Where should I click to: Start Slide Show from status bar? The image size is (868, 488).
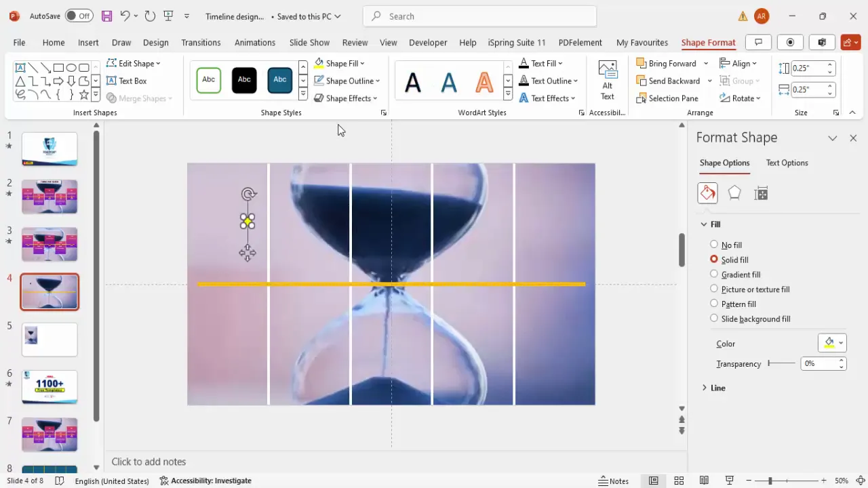[x=730, y=481]
